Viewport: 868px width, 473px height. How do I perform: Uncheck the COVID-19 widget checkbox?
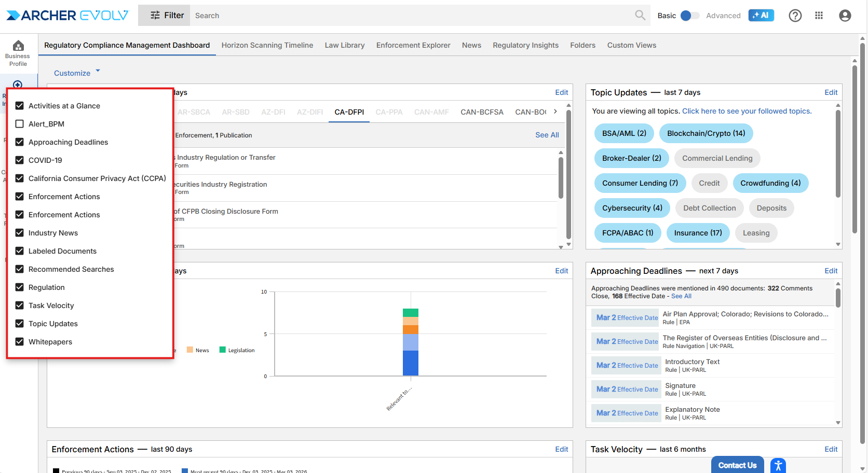click(20, 160)
